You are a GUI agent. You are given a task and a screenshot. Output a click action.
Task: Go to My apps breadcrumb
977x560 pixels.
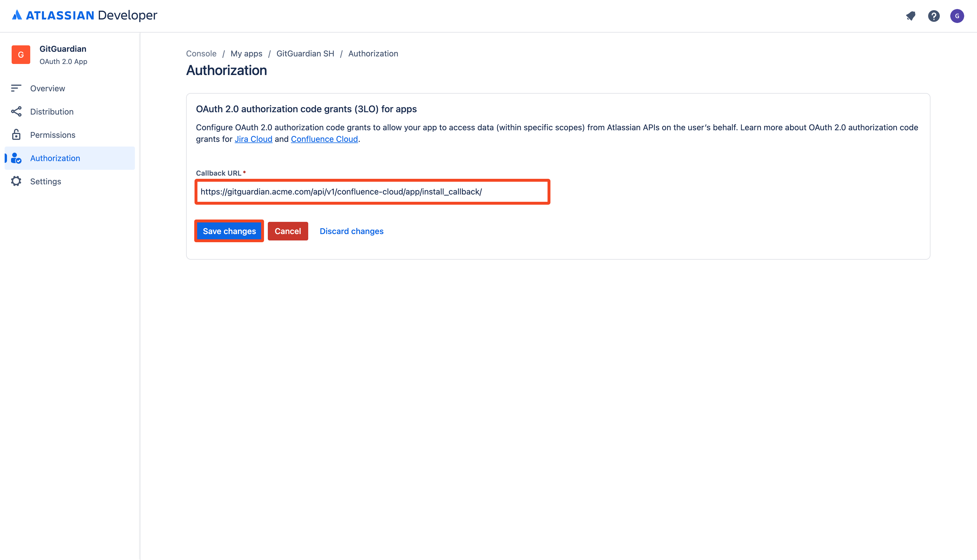pyautogui.click(x=246, y=53)
